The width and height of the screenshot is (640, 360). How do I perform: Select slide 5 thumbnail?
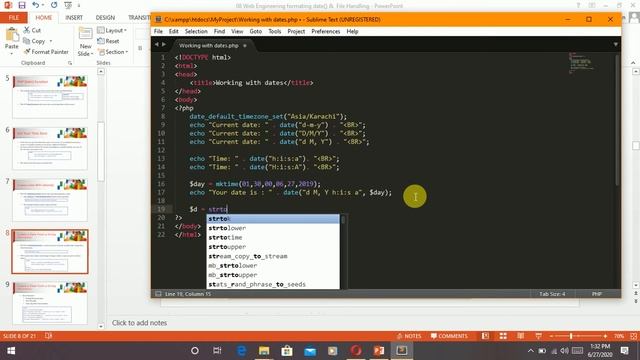50,97
